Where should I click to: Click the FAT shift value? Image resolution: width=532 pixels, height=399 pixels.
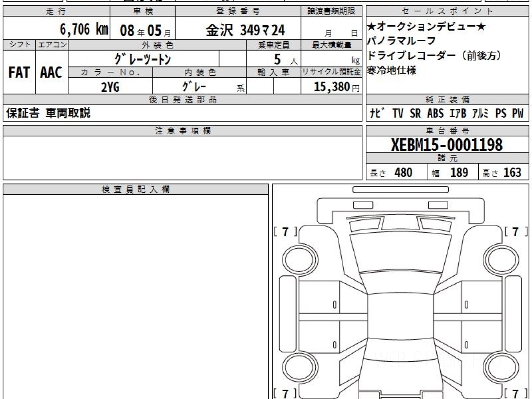coord(19,73)
